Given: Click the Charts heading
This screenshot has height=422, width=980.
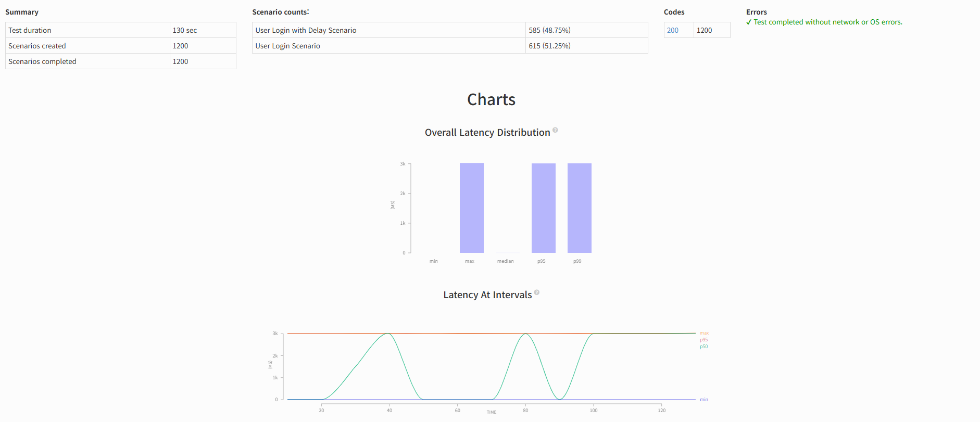Looking at the screenshot, I should coord(491,99).
